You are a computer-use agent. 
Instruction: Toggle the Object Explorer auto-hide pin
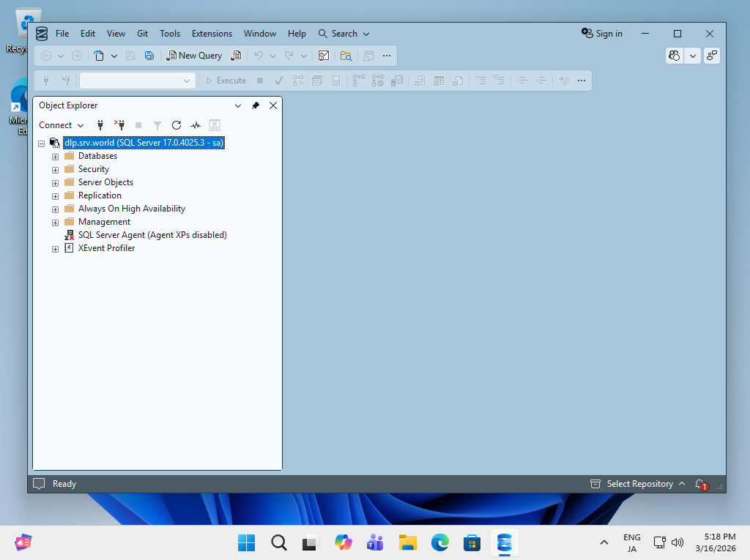[x=256, y=105]
